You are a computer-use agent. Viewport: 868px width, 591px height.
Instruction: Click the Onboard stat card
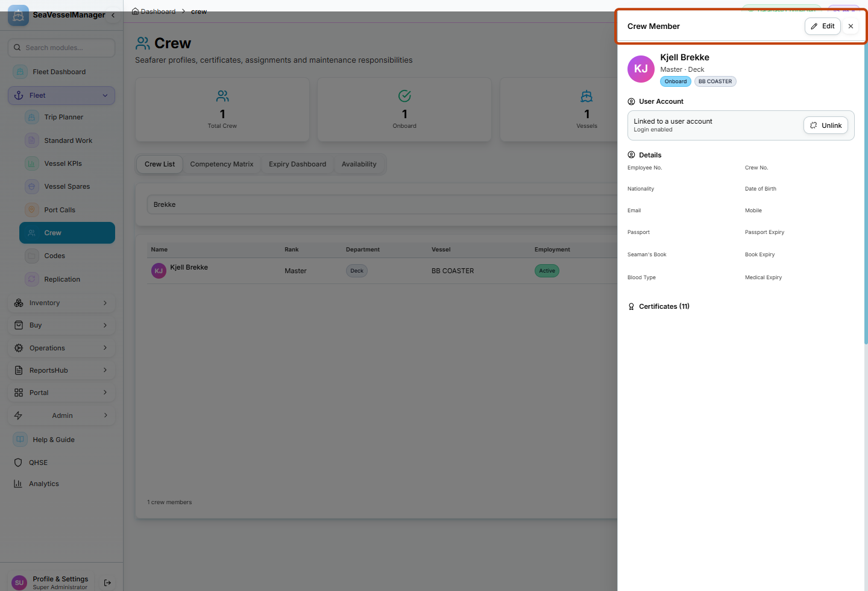(404, 110)
